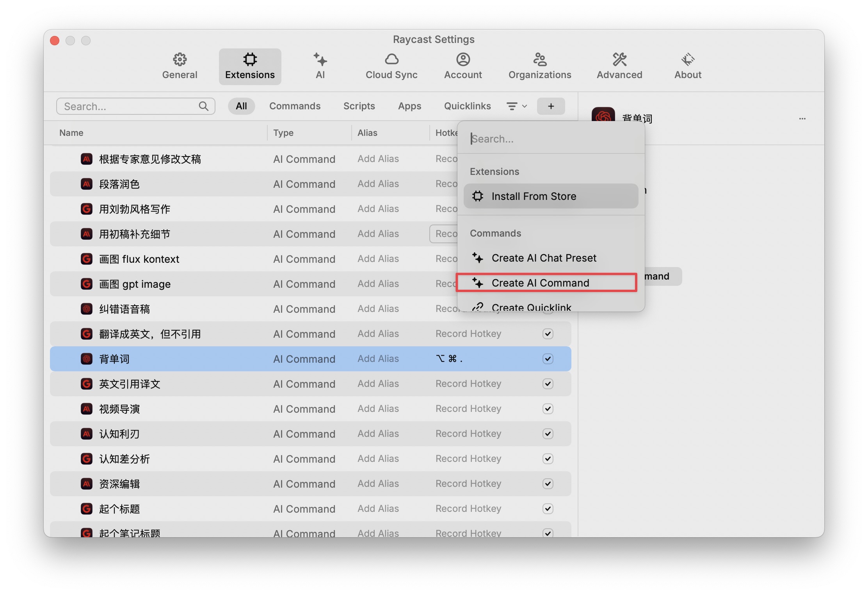Filter list by Quicklinks
The width and height of the screenshot is (868, 595).
click(467, 106)
